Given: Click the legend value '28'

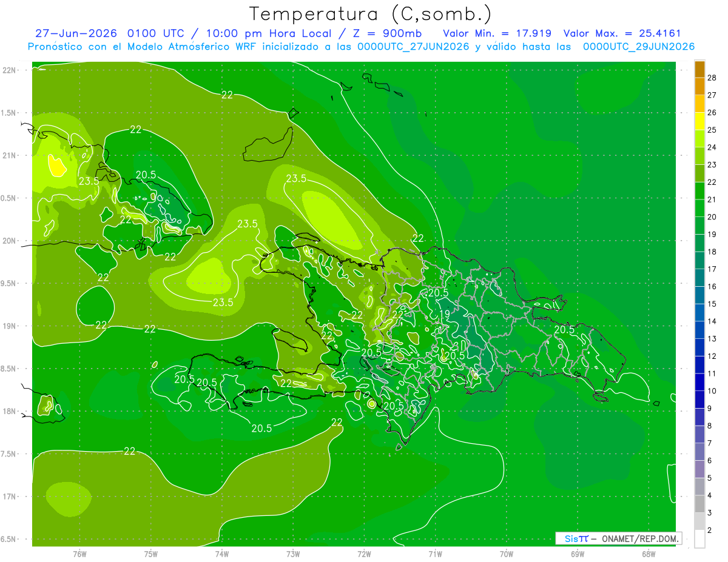Looking at the screenshot, I should coord(712,78).
